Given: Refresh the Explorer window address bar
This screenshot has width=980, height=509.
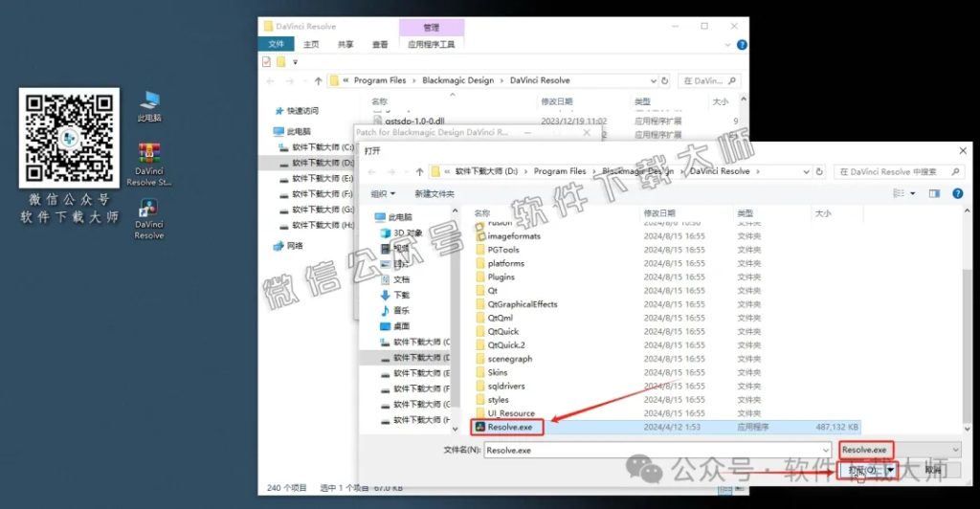Looking at the screenshot, I should coord(664,80).
